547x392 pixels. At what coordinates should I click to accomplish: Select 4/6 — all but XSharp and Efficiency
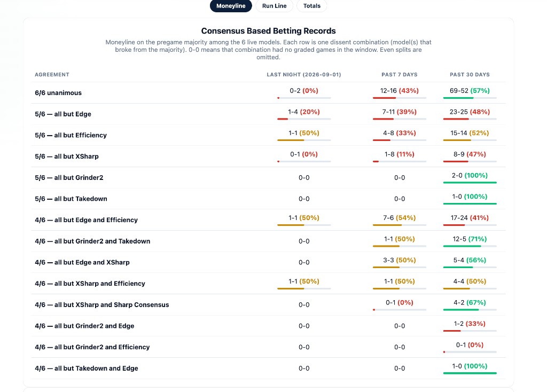point(90,284)
